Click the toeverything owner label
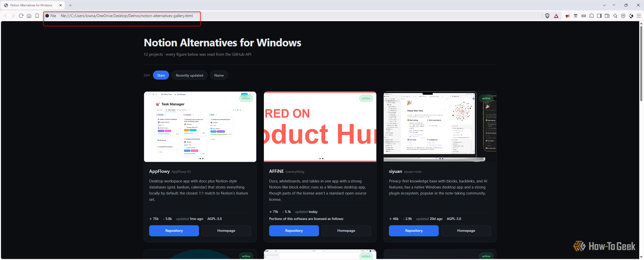The width and height of the screenshot is (644, 260). [295, 172]
